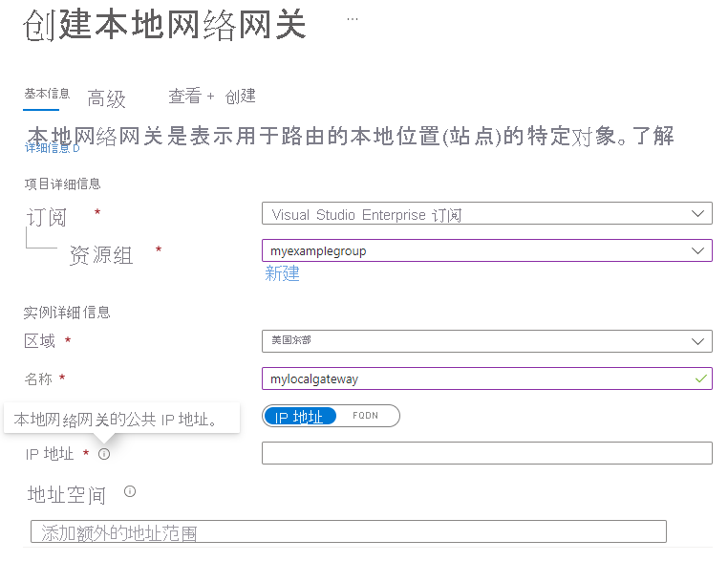
Task: Open the 详细信息 learn-more link
Action: [x=52, y=148]
